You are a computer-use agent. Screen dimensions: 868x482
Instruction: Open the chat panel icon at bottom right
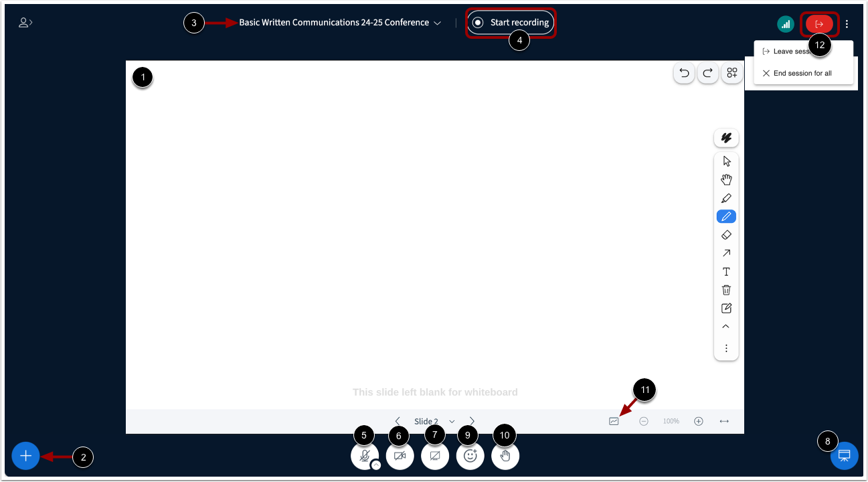844,456
